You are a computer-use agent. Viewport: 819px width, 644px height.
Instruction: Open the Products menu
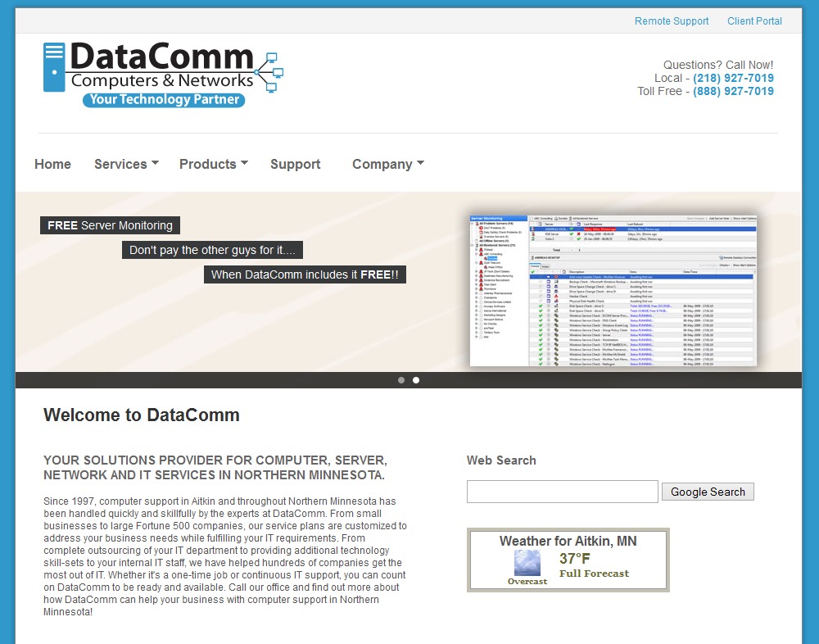pos(208,164)
